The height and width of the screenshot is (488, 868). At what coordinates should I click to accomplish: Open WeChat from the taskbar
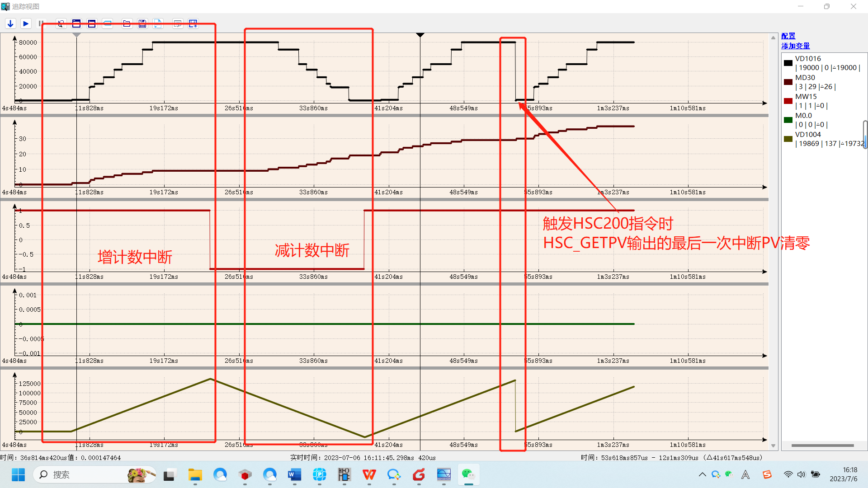click(x=468, y=475)
